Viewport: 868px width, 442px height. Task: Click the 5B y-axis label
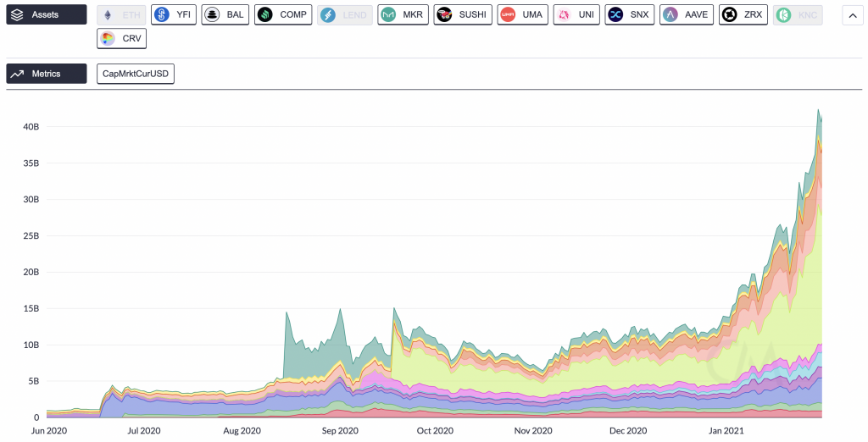[33, 381]
